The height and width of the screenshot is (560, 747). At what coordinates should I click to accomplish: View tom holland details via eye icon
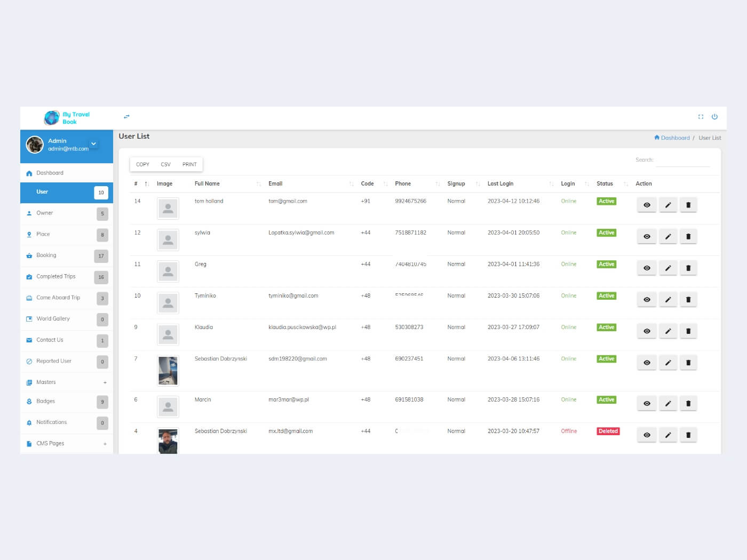tap(647, 205)
